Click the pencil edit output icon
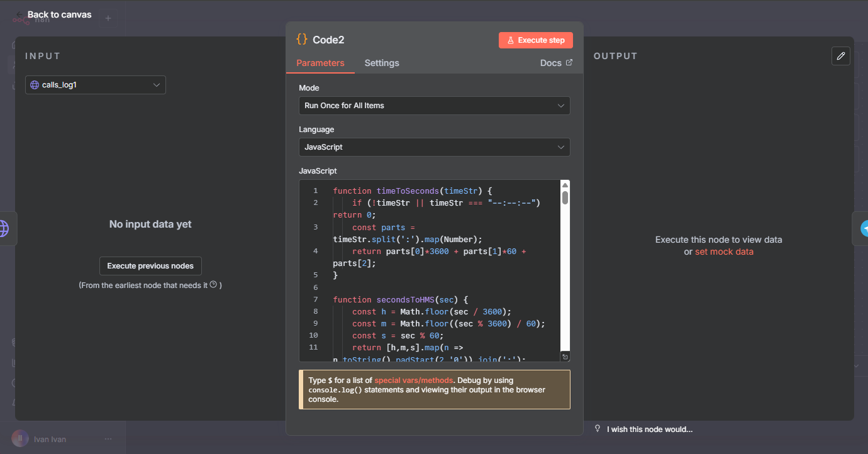 (840, 56)
